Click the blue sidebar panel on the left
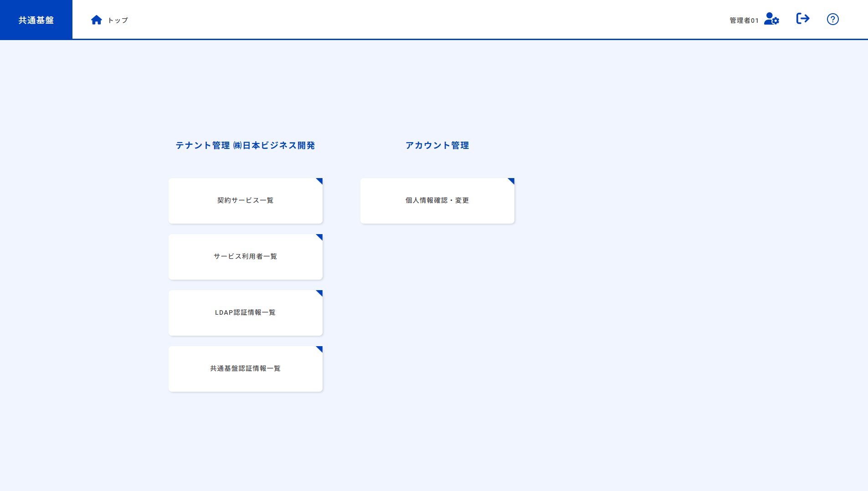Screen dimensions: 868x491 pyautogui.click(x=36, y=228)
